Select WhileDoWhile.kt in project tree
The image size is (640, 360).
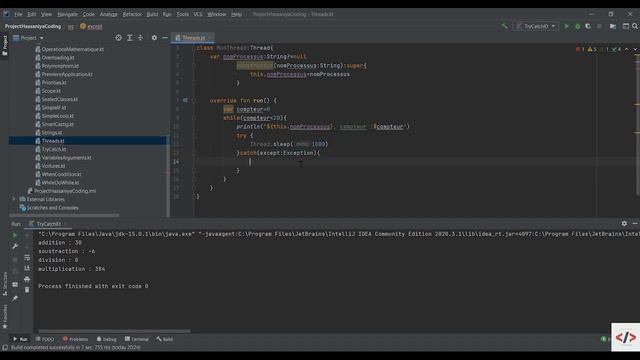point(60,182)
